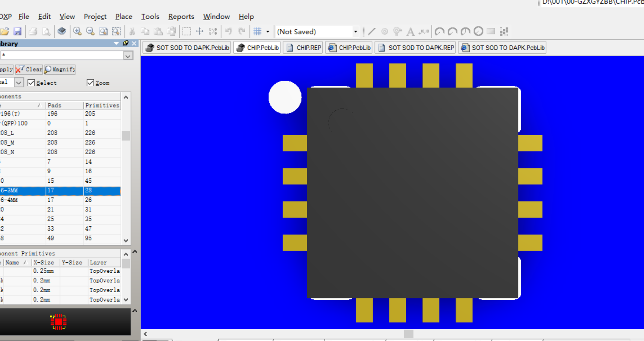
Task: Click the Save icon in the toolbar
Action: coord(18,32)
